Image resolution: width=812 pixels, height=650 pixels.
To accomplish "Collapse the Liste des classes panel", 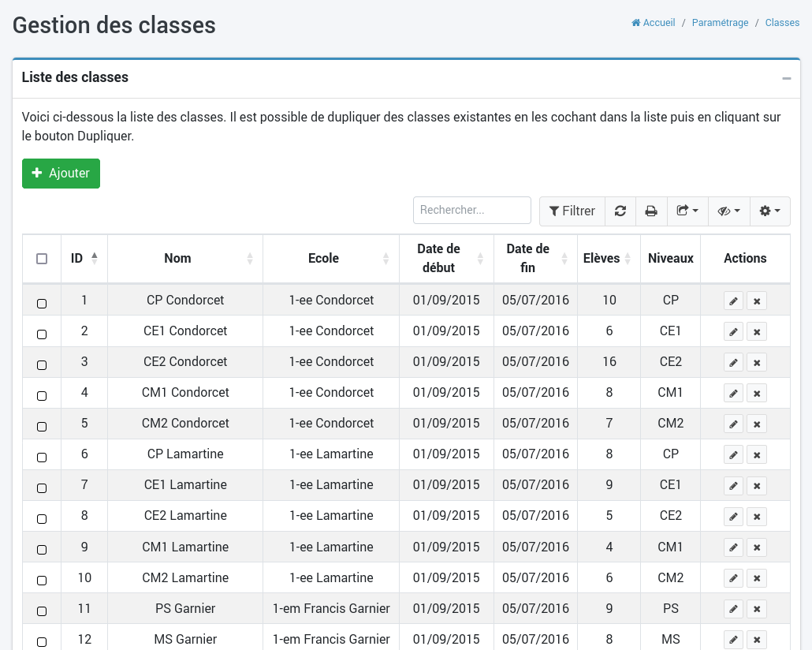I will click(786, 78).
